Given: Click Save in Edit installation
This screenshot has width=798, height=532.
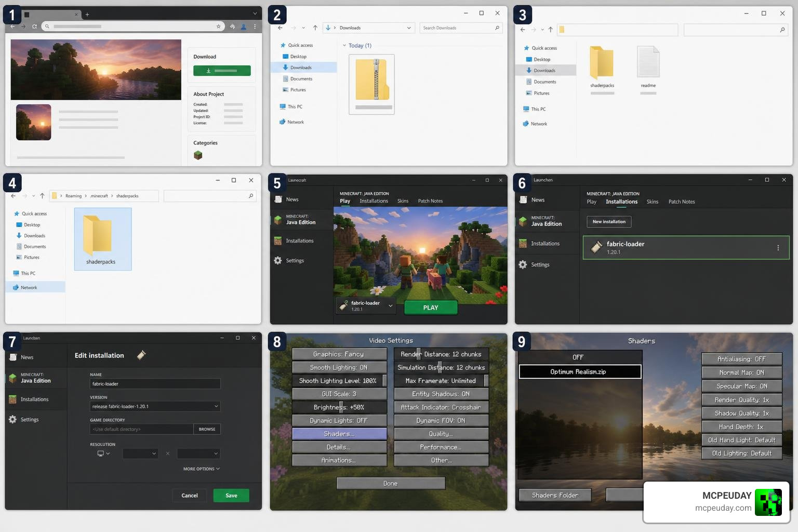Looking at the screenshot, I should coord(231,496).
